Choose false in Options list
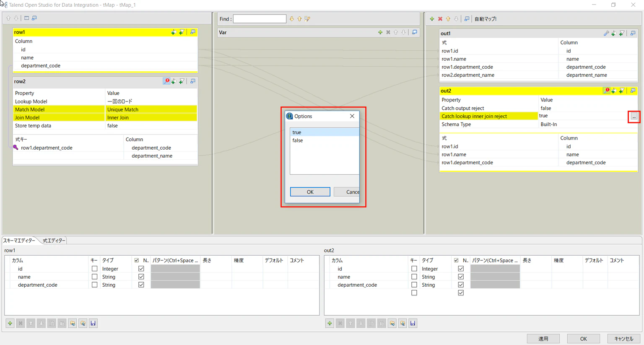This screenshot has height=345, width=644. 325,140
